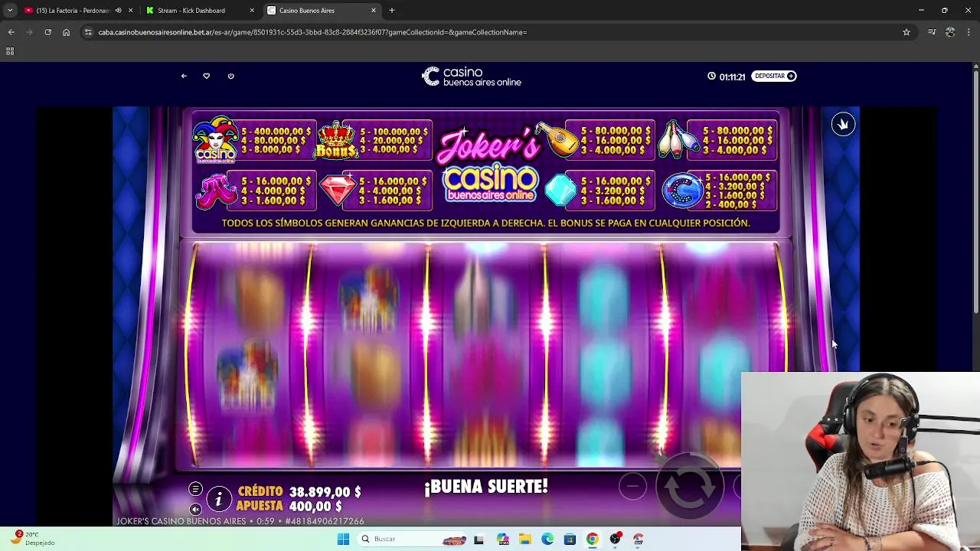This screenshot has height=551, width=980.
Task: Open the game menu hamburger icon
Action: click(x=195, y=489)
